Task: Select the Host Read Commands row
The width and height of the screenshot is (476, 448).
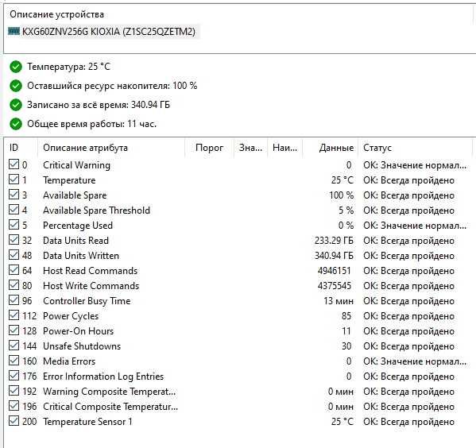Action: click(238, 271)
